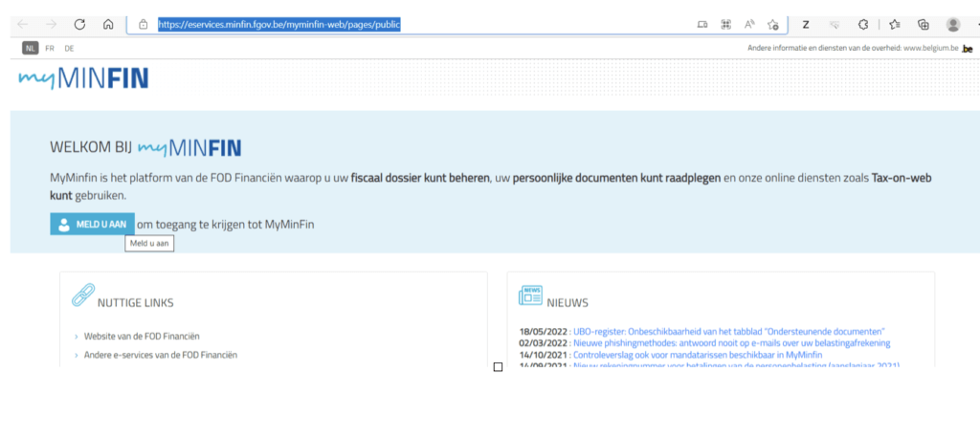Screen dimensions: 980x438
Task: Click the browser forward arrow
Action: pos(52,24)
